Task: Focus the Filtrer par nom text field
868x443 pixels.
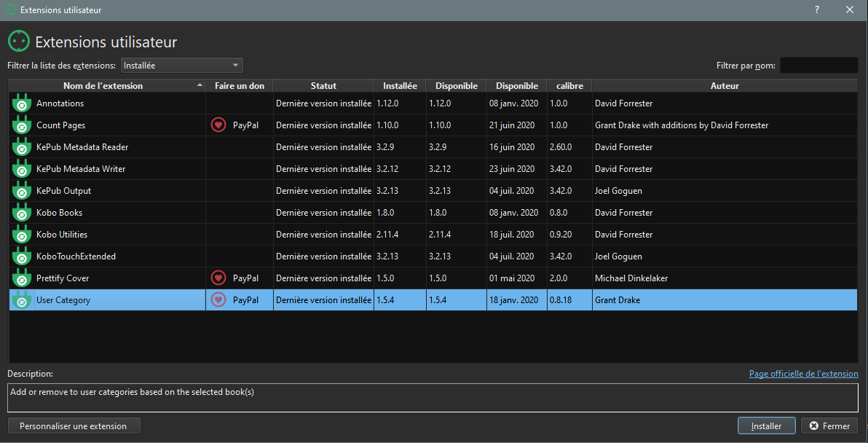Action: 819,66
